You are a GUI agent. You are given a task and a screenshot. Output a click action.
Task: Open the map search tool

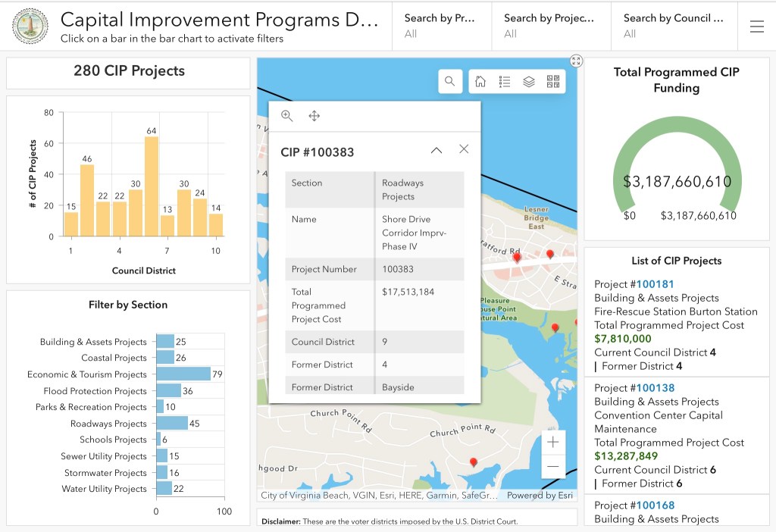(450, 82)
